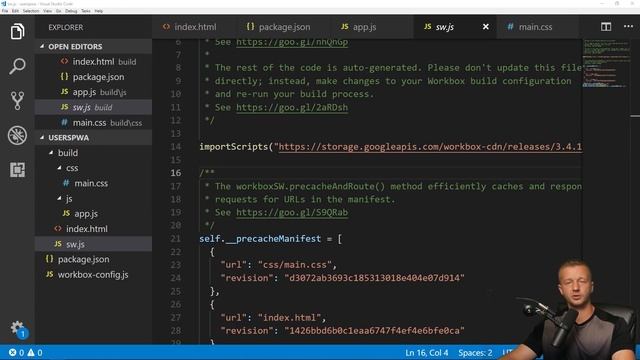
Task: Open workbox-config.js in the project tree
Action: point(93,275)
